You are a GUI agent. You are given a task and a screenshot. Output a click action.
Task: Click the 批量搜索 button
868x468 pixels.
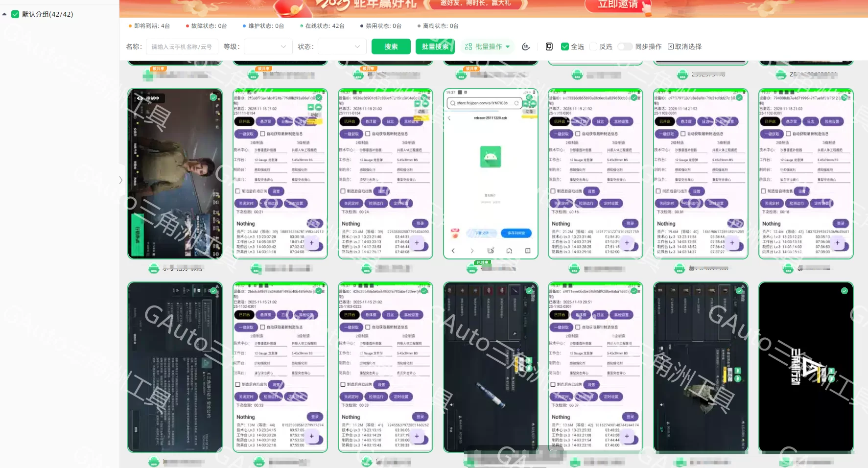pos(435,47)
